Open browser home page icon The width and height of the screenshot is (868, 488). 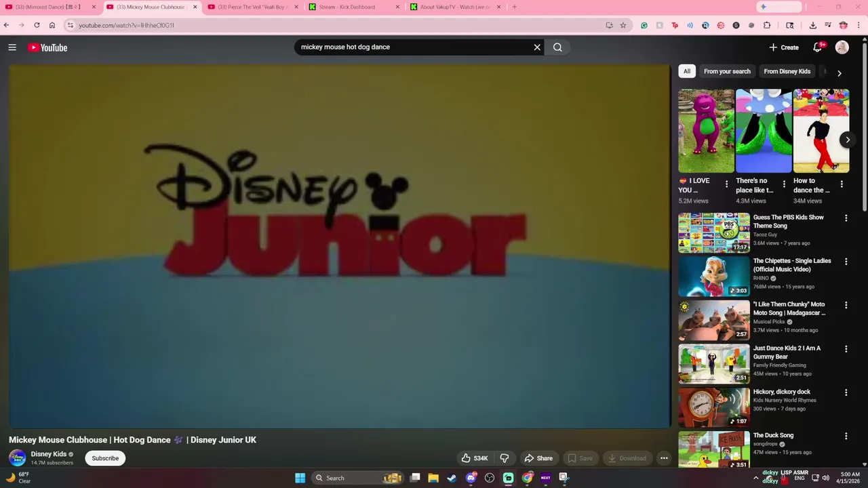pos(52,25)
